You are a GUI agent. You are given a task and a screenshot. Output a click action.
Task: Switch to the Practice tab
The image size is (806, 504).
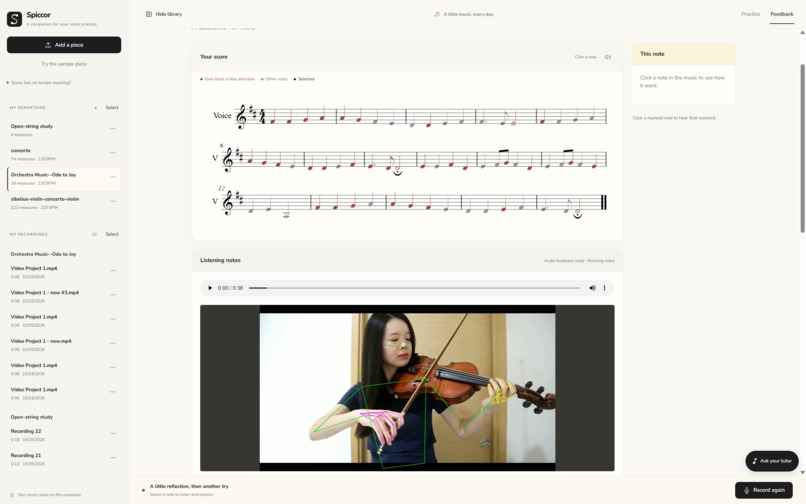[x=750, y=14]
